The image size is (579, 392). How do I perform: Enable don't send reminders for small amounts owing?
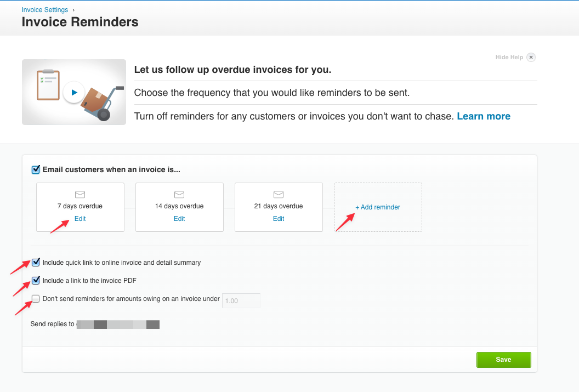click(x=36, y=298)
